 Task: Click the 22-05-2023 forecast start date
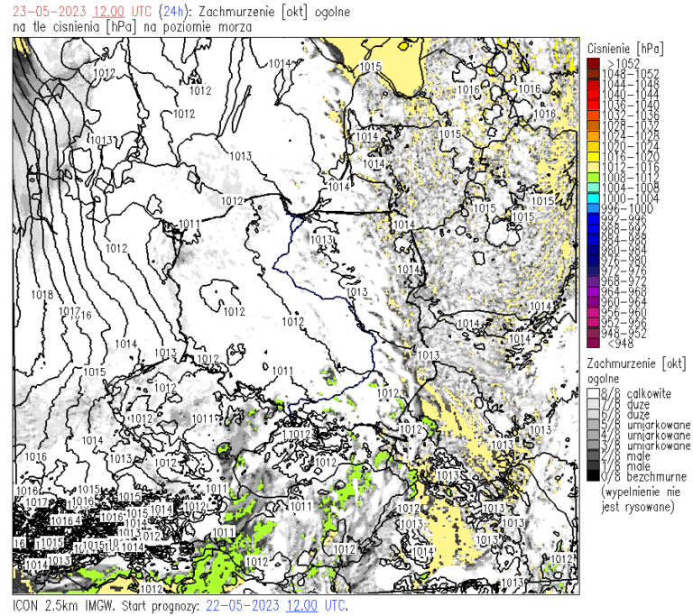pyautogui.click(x=243, y=605)
